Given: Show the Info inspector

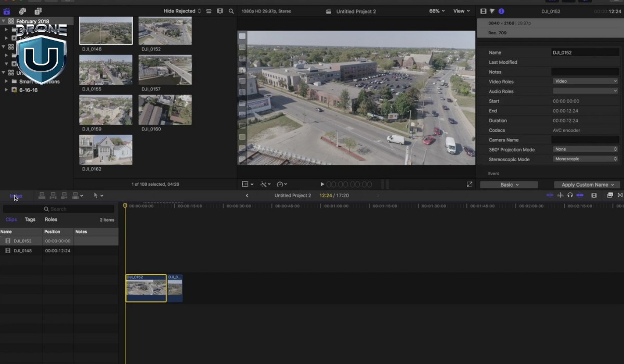Looking at the screenshot, I should click(501, 11).
